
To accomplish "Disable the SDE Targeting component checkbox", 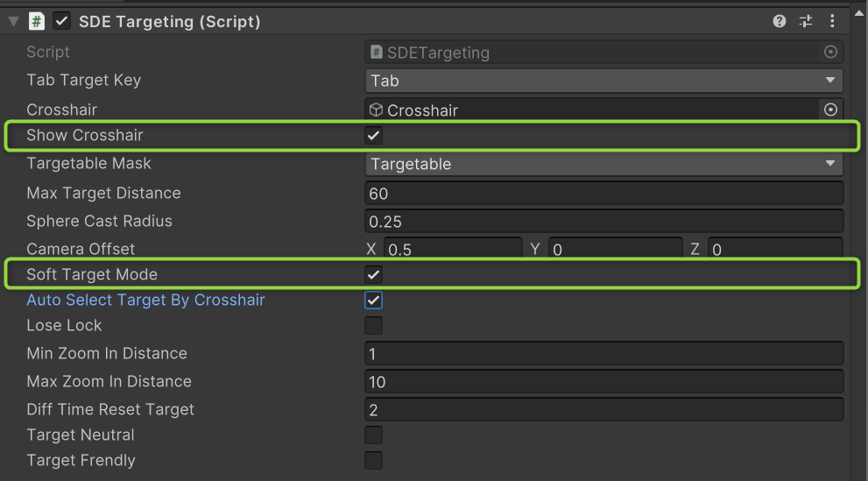I will pyautogui.click(x=62, y=21).
